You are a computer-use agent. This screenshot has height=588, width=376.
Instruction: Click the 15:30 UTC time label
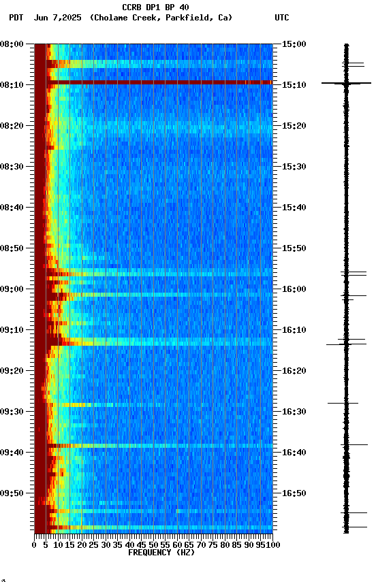[294, 167]
